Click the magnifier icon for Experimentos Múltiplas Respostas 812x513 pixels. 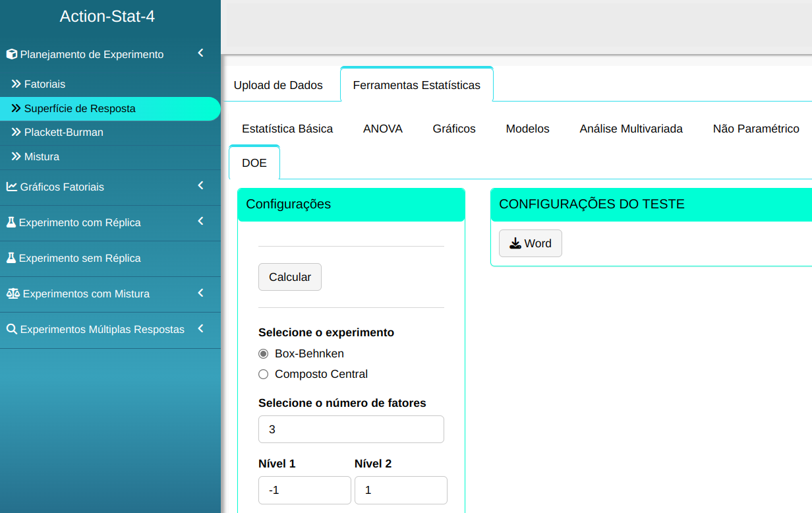click(x=12, y=329)
